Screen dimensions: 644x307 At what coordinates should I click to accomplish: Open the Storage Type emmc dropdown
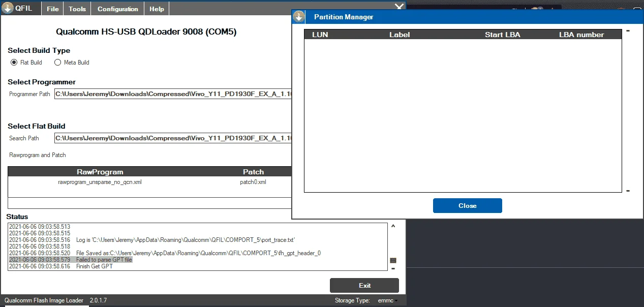click(x=388, y=300)
